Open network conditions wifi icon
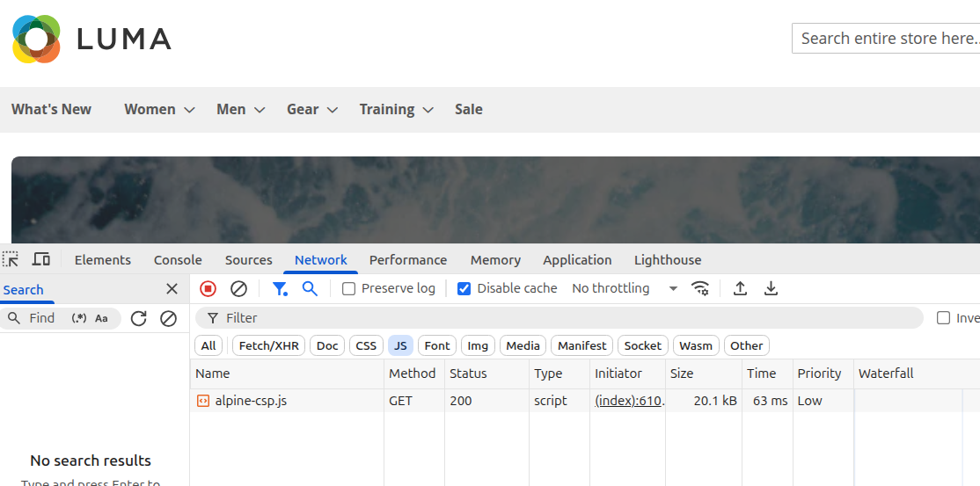Image resolution: width=980 pixels, height=486 pixels. point(700,288)
